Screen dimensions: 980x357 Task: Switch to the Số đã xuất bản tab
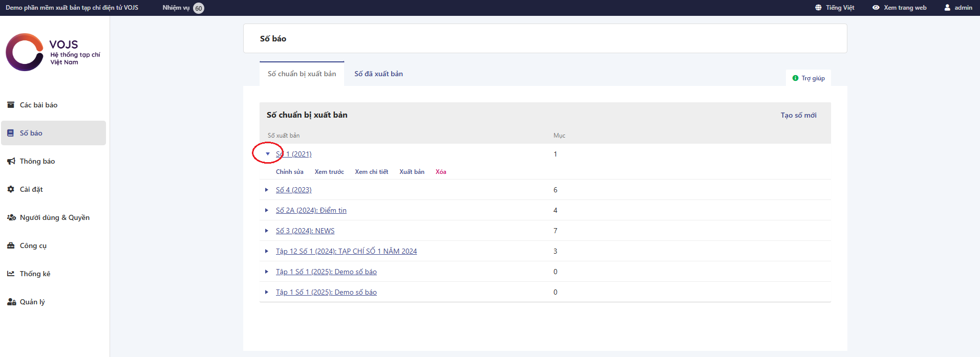point(378,74)
